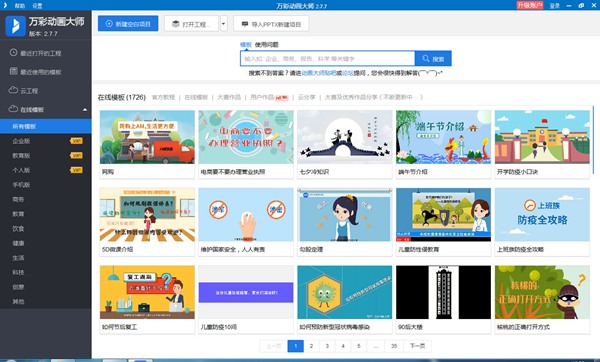Open the 帮助 menu

(20, 6)
